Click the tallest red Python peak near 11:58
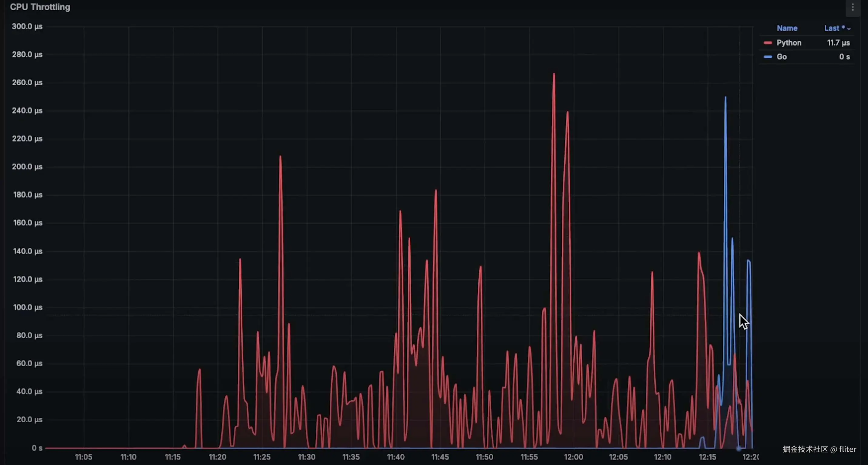Screen dimensions: 868x465 point(553,74)
